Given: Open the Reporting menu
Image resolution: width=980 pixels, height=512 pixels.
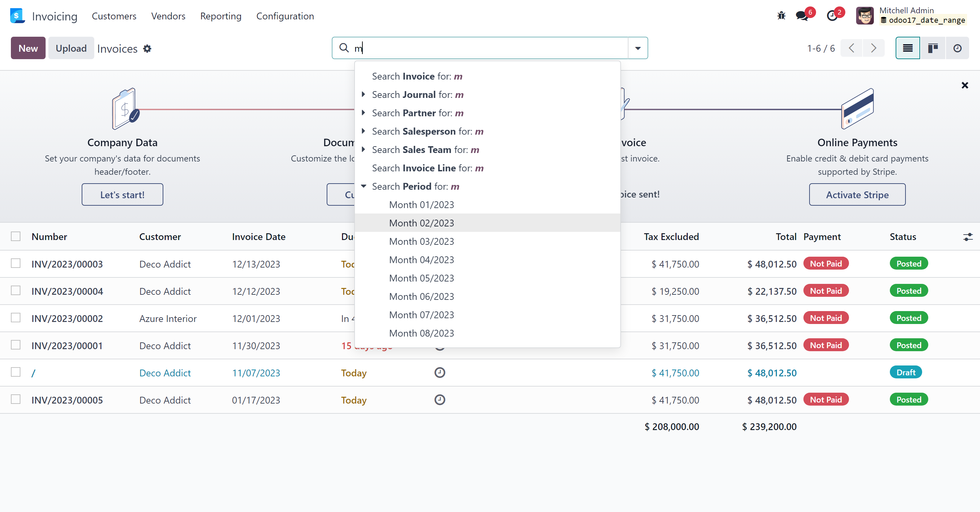Looking at the screenshot, I should coord(220,16).
